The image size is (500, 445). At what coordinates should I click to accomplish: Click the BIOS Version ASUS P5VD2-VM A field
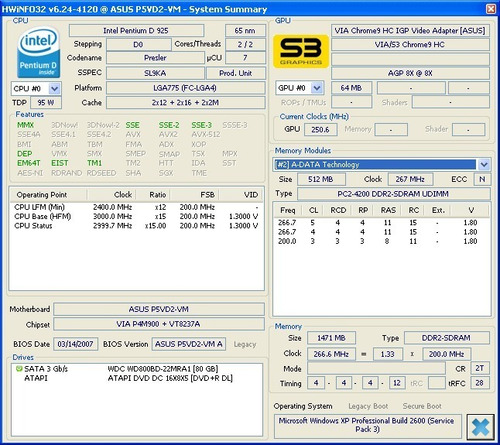(189, 344)
